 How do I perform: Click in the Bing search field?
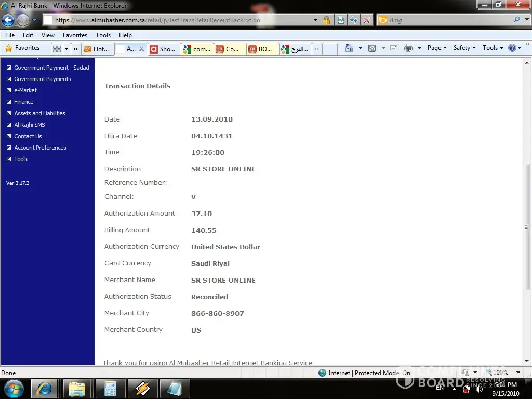pos(447,20)
